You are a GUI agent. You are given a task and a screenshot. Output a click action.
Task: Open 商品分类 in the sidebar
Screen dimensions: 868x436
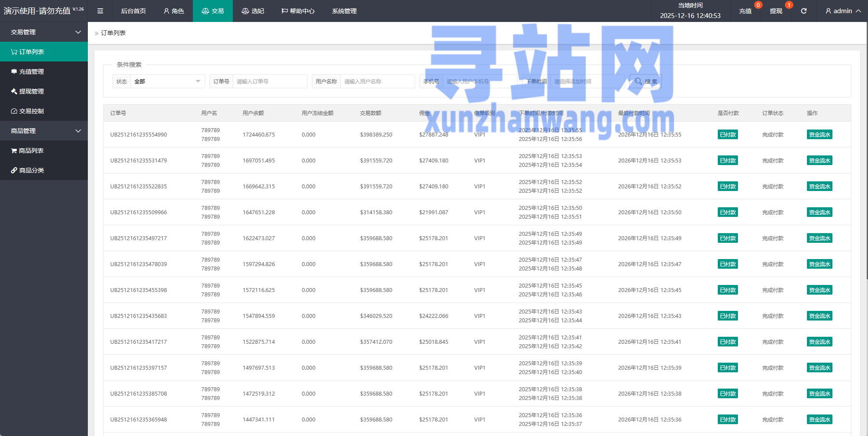32,170
